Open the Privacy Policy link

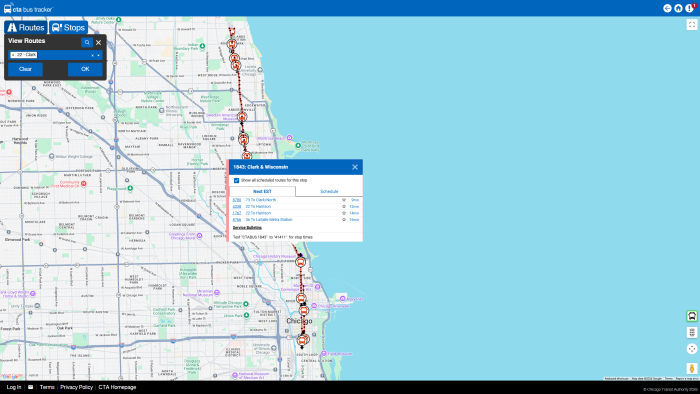click(76, 387)
